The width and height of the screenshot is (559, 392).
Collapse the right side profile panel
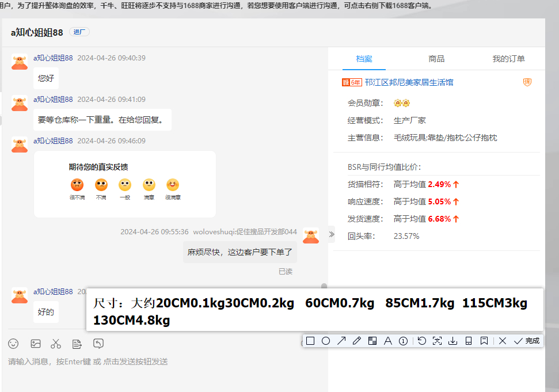[332, 234]
